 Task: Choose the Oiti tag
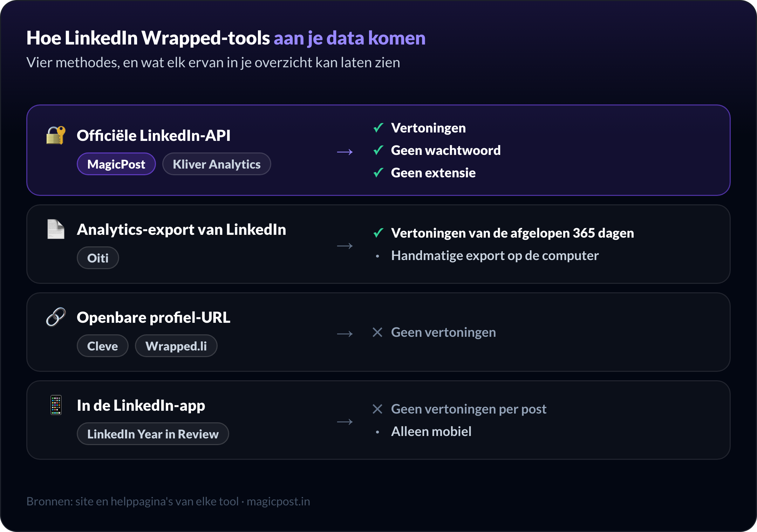tap(98, 258)
